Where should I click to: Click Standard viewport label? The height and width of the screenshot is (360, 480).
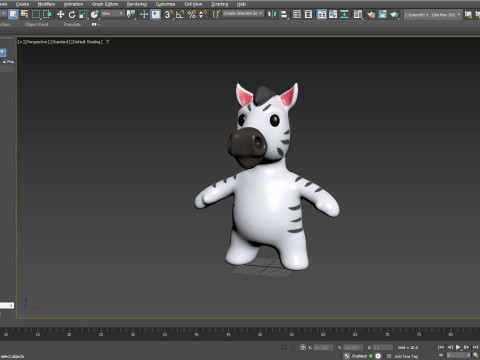60,42
